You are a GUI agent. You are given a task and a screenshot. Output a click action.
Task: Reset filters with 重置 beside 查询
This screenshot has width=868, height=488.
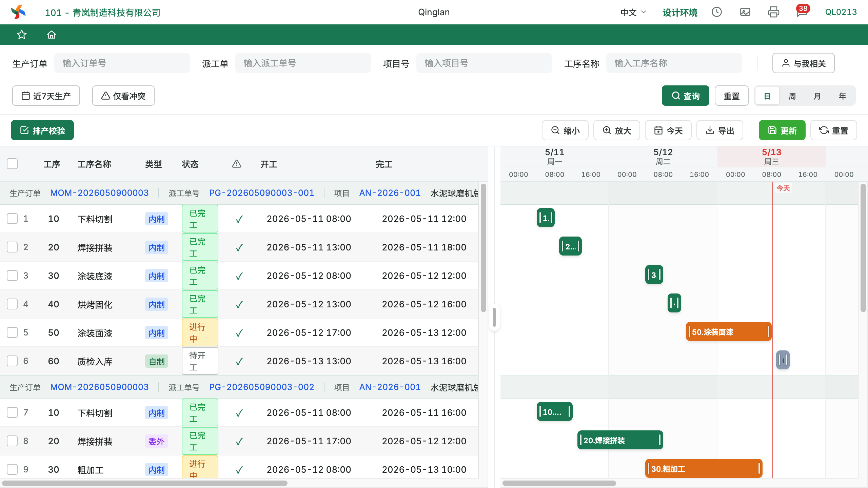[732, 96]
